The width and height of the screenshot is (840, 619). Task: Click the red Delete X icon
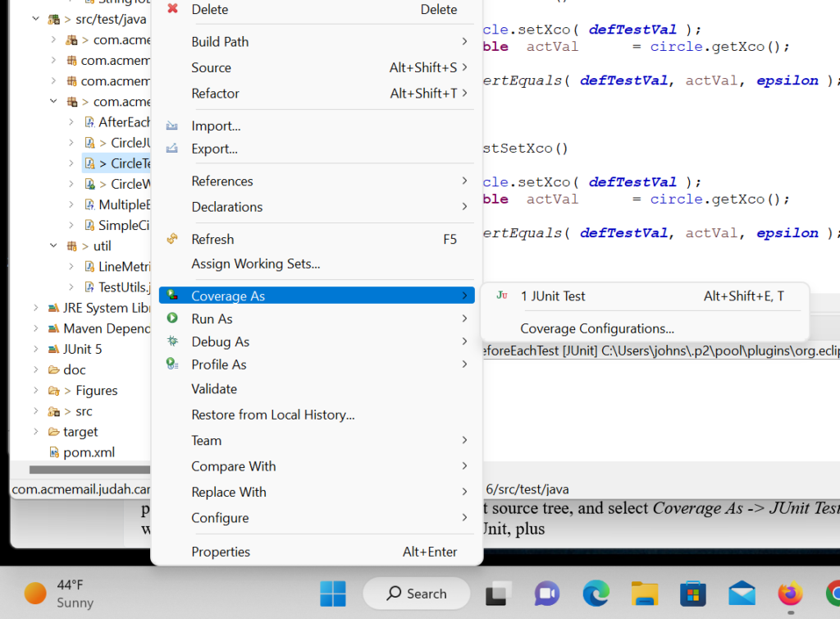(172, 9)
